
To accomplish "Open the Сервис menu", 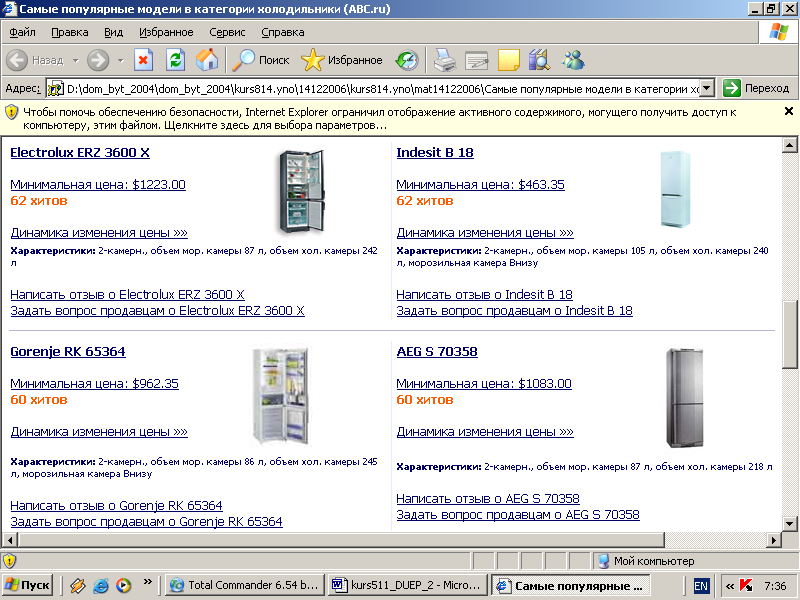I will [227, 32].
